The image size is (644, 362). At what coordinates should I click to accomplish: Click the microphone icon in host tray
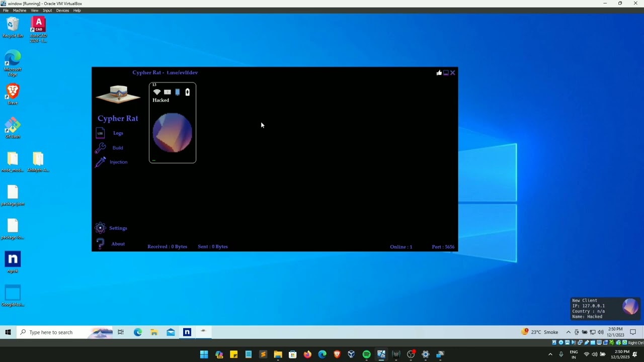[561, 354]
